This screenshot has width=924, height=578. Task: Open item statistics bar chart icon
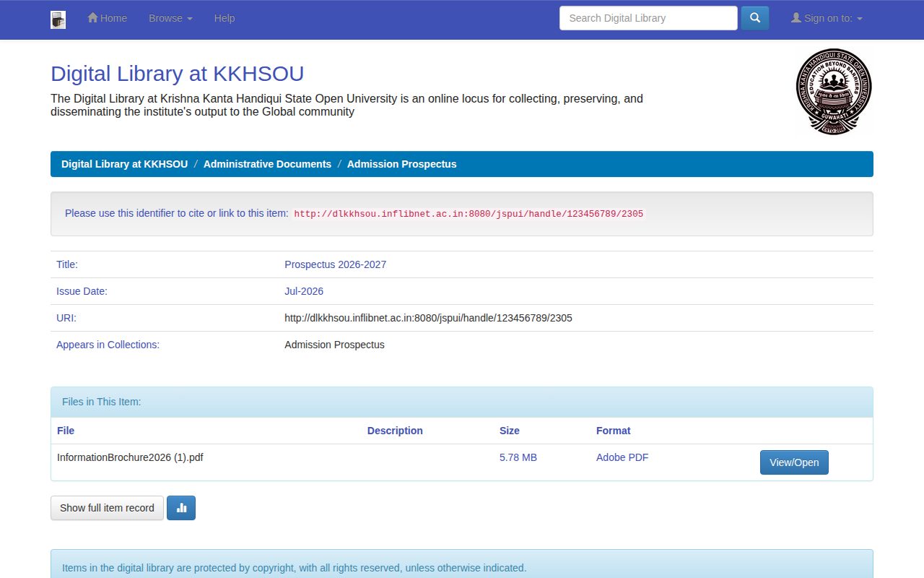click(x=181, y=508)
